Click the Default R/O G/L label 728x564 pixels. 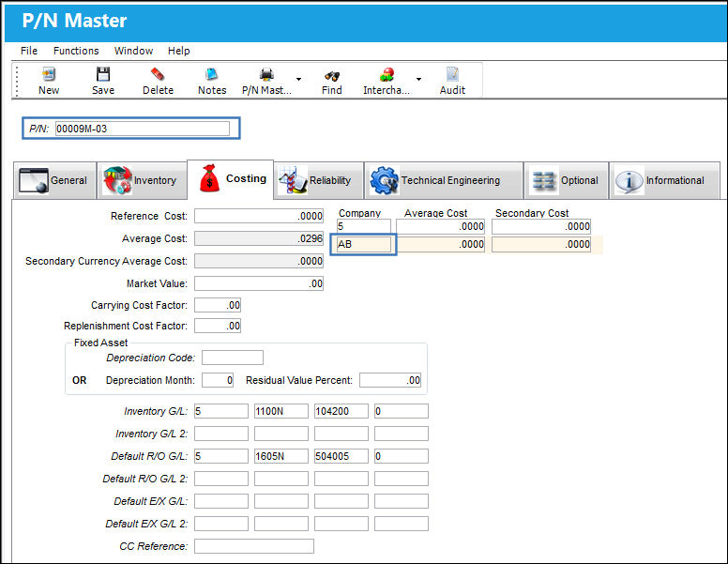click(149, 456)
